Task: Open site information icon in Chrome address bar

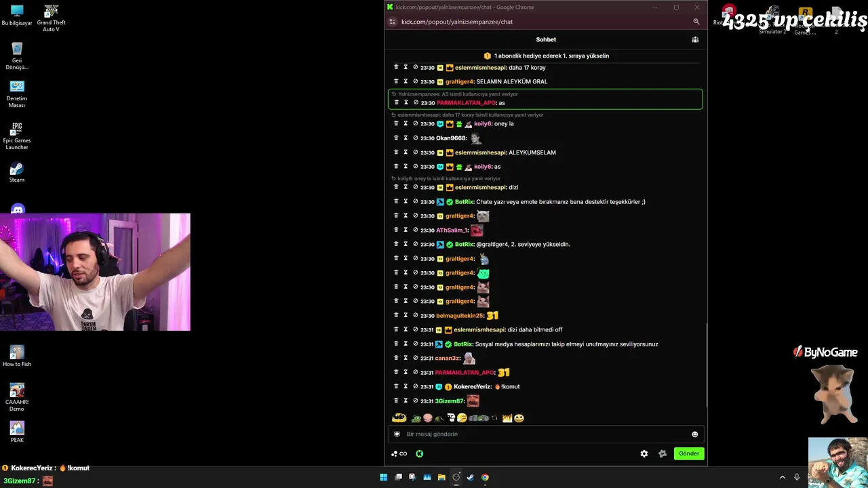Action: [392, 22]
